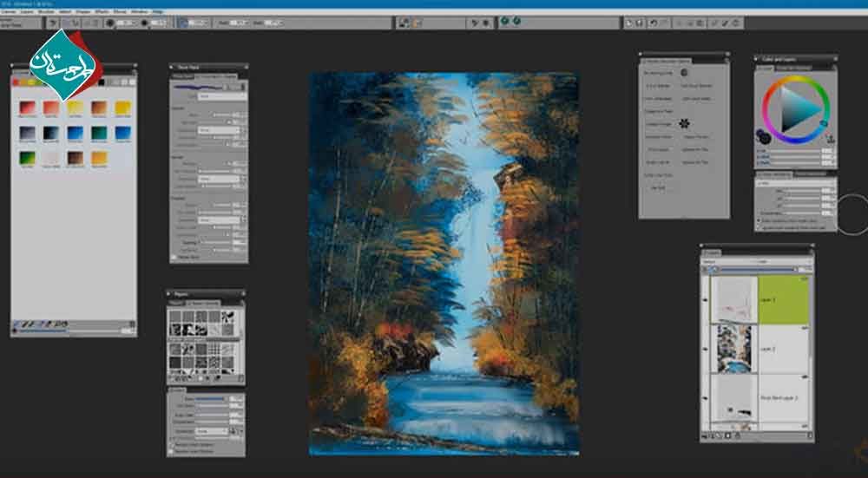Open the Window menu
This screenshot has height=478, width=868.
[140, 11]
